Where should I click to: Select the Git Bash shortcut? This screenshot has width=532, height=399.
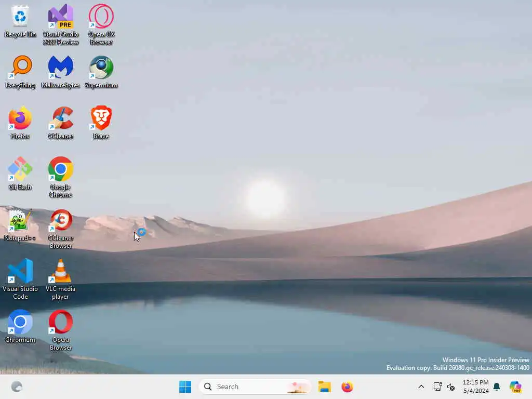[20, 174]
